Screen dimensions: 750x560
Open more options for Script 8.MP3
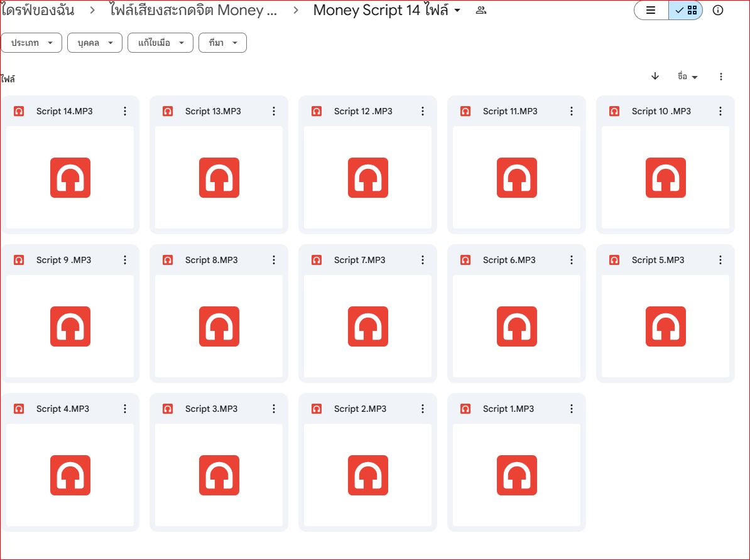274,260
